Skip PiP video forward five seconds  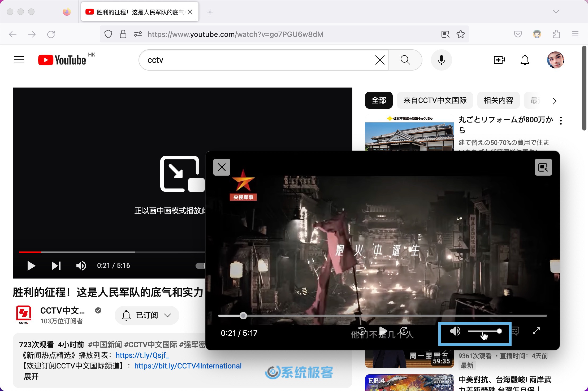[404, 331]
